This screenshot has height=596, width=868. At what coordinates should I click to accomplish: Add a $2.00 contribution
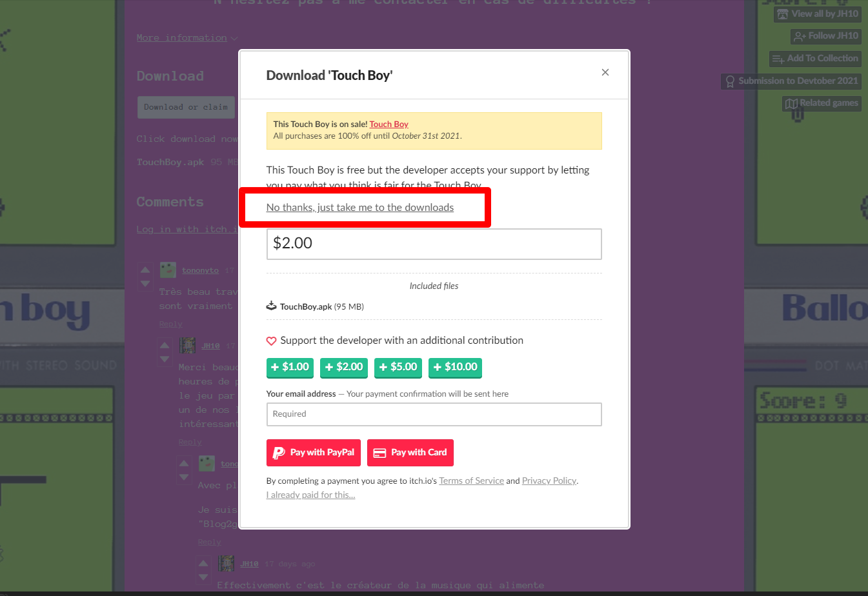click(x=344, y=367)
